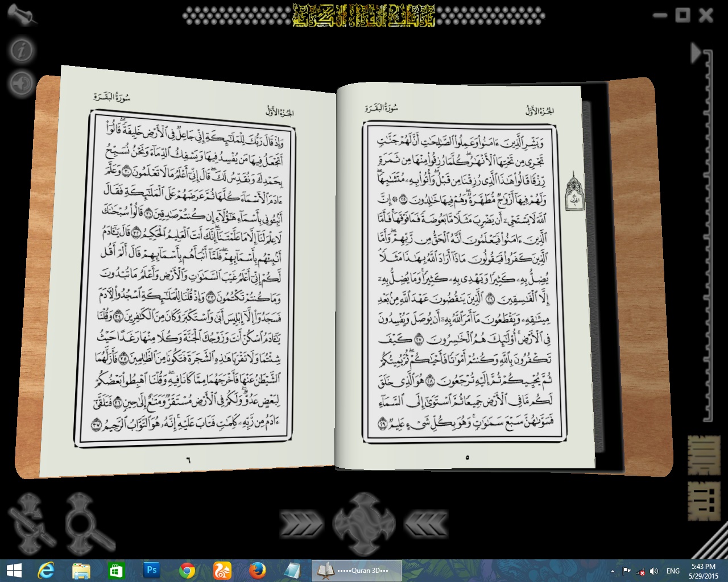Screen dimensions: 728x582
Task: Open UC Browser from taskbar
Action: coord(222,571)
